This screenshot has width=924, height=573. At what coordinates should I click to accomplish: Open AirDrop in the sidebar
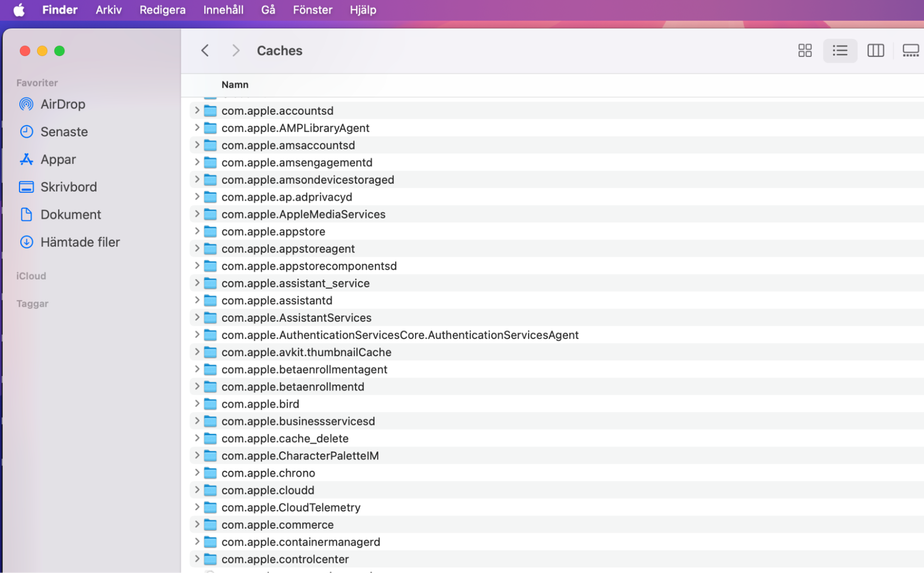point(52,104)
